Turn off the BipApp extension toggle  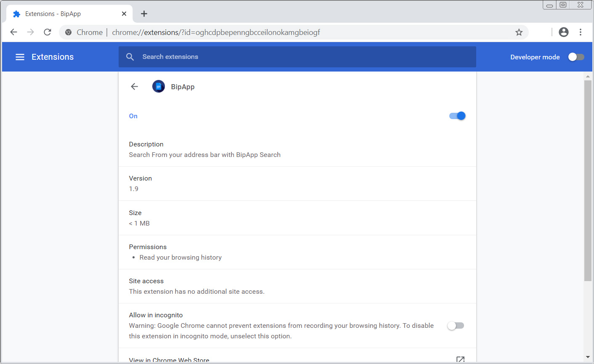tap(457, 116)
